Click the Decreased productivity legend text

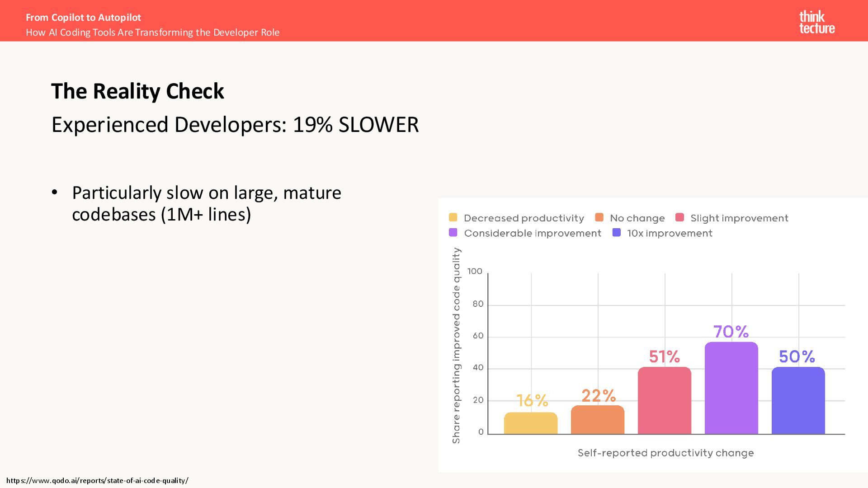coord(524,218)
